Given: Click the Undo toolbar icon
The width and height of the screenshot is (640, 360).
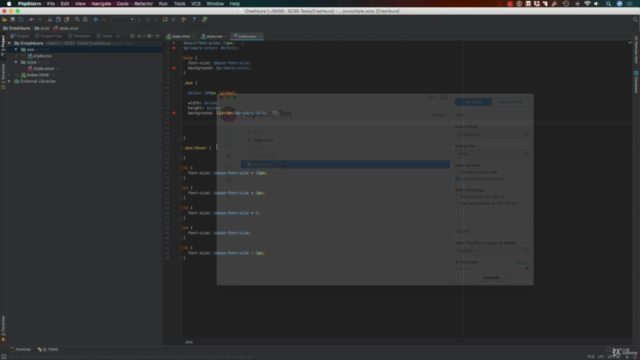Looking at the screenshot, I should pos(31,19).
